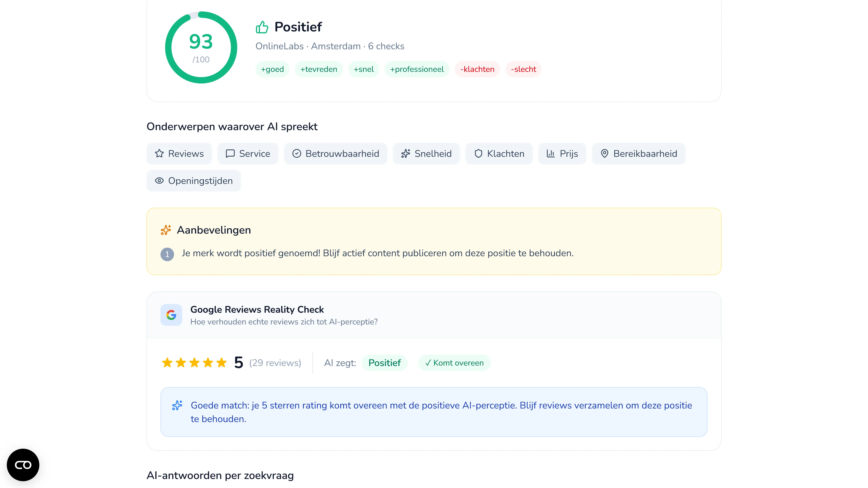Click the -klachten negative keyword tag
The height and width of the screenshot is (488, 868).
pos(477,69)
